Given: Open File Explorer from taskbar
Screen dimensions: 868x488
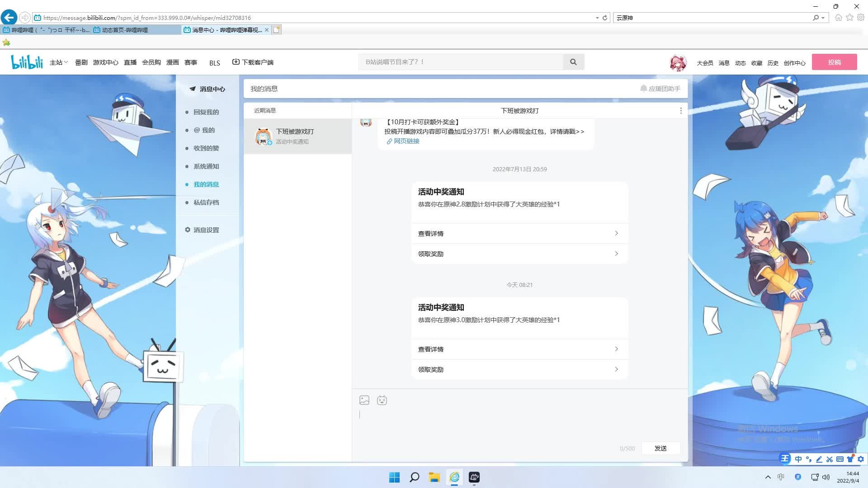Looking at the screenshot, I should click(x=434, y=477).
